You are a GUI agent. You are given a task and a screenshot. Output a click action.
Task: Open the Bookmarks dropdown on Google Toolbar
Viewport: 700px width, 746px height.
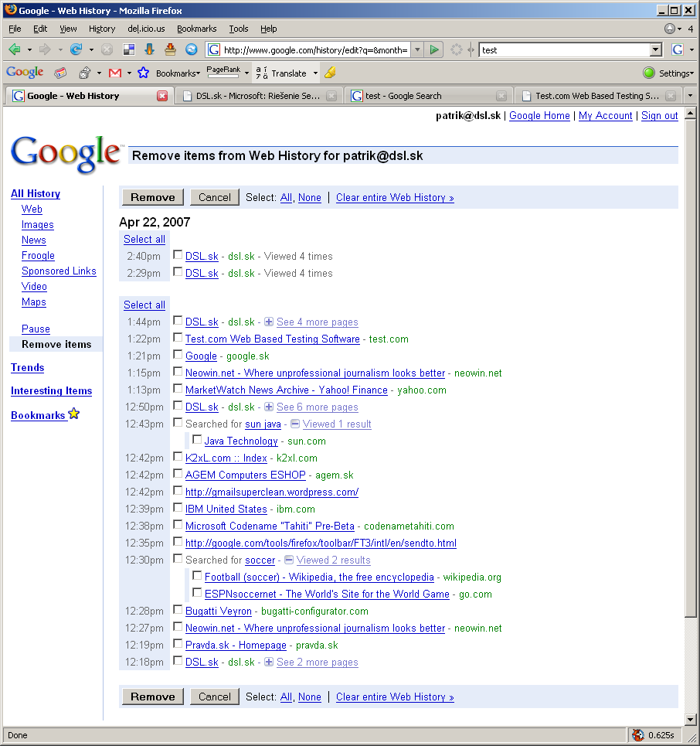[178, 73]
